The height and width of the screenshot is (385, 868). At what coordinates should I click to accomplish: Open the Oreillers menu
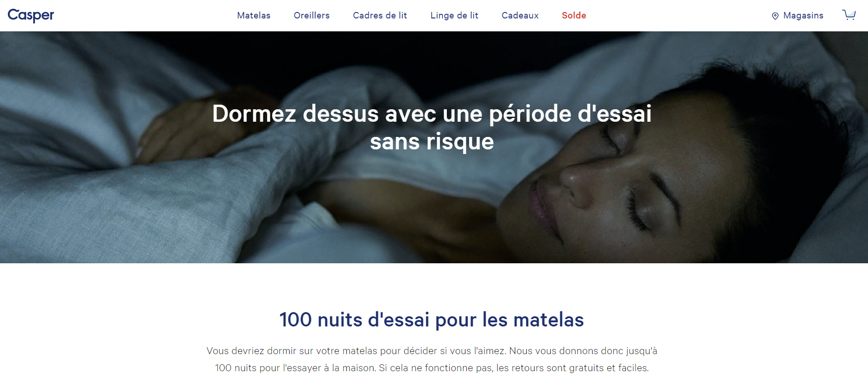click(x=312, y=15)
